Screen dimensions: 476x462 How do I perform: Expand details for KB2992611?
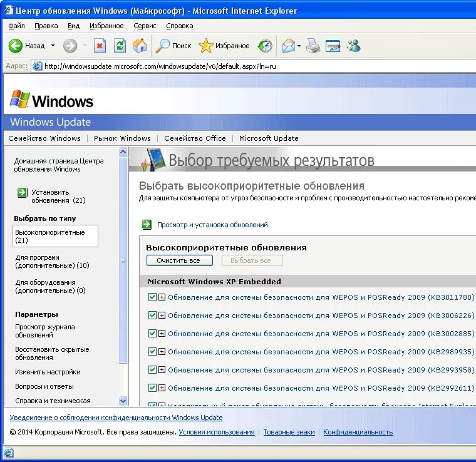(162, 388)
